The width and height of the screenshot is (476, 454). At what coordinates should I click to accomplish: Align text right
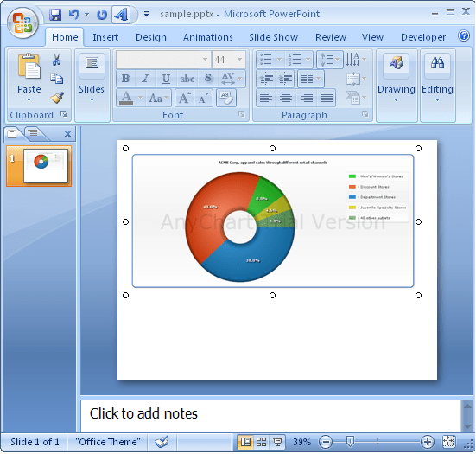tap(306, 98)
